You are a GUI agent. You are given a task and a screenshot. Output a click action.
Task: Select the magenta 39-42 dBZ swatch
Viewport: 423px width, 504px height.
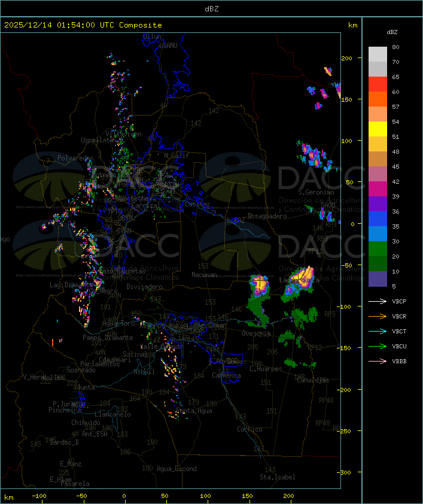[x=378, y=189]
